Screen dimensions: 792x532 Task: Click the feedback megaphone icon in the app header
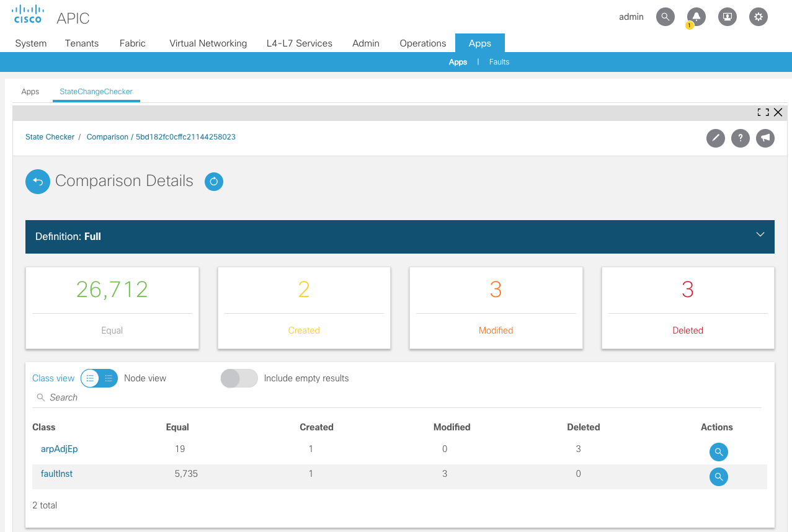(765, 138)
